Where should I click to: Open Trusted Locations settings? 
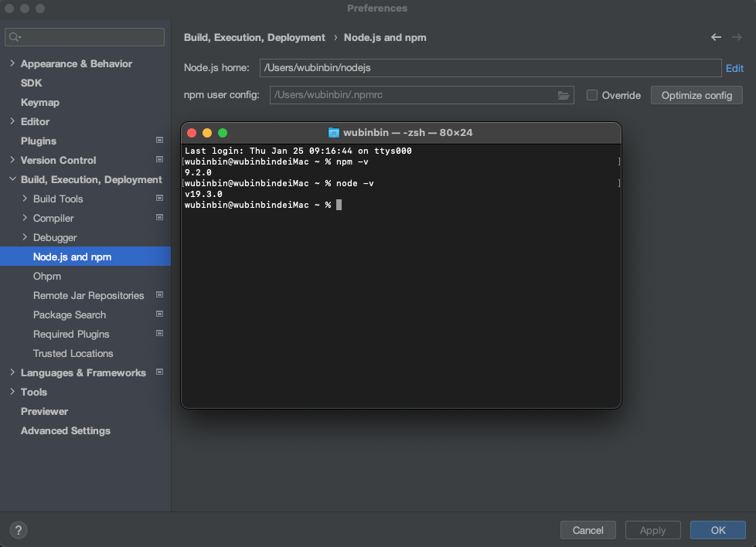73,353
